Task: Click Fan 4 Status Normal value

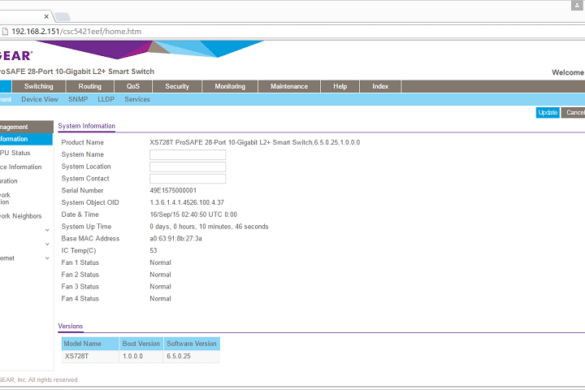Action: point(160,299)
